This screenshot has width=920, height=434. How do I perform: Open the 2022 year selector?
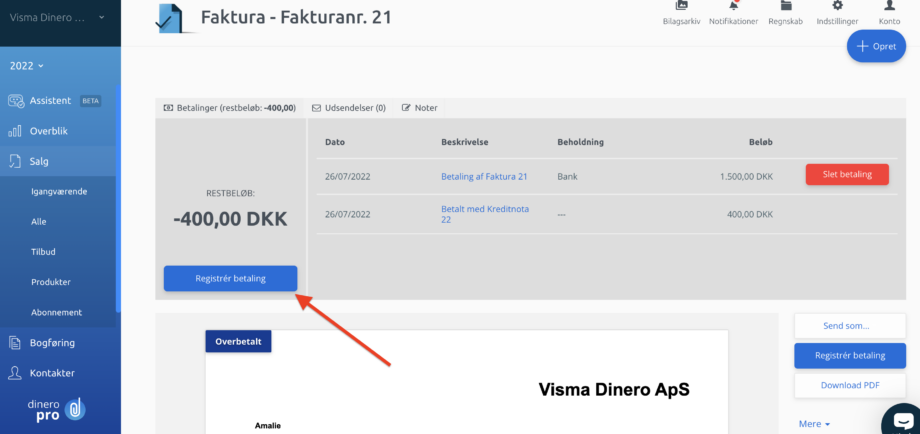27,66
